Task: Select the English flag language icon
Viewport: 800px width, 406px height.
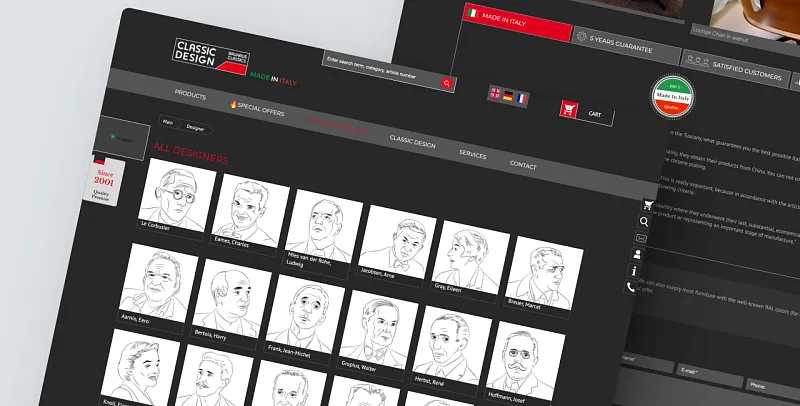Action: click(x=495, y=93)
